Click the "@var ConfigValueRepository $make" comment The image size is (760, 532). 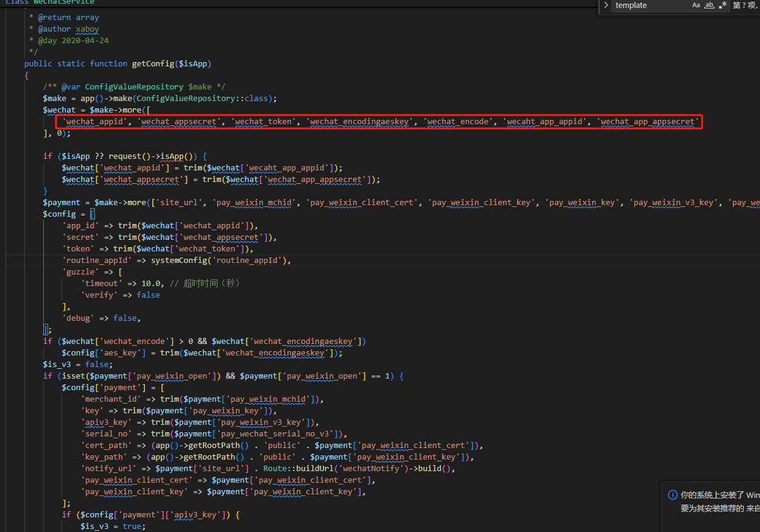[135, 87]
